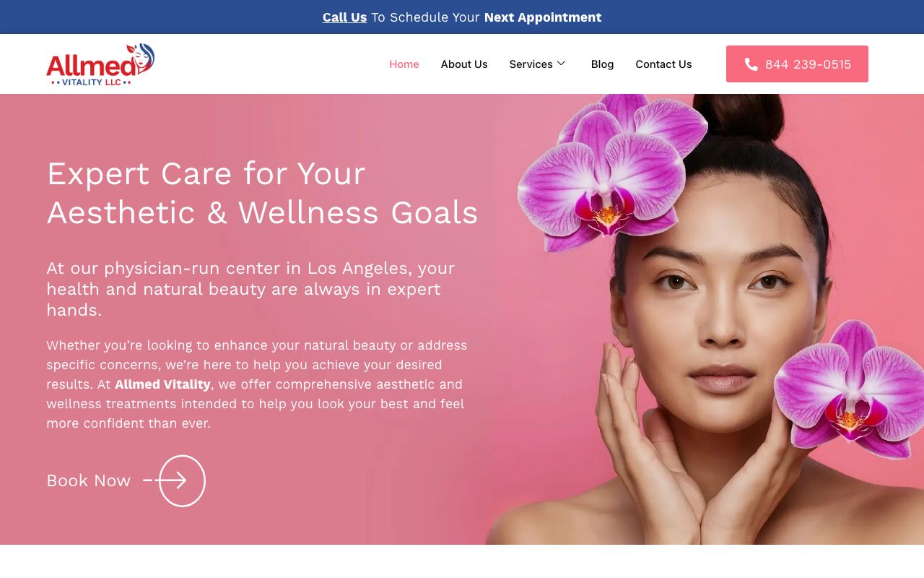Click the 844 239-0515 phone button
This screenshot has width=924, height=578.
797,64
